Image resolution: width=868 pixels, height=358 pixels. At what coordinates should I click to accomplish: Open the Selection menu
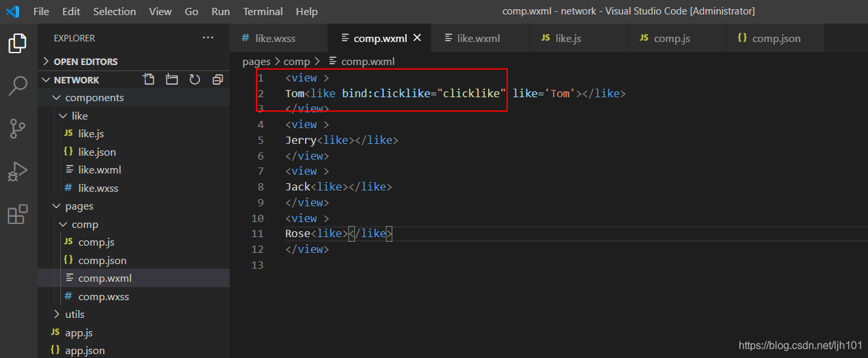coord(115,11)
